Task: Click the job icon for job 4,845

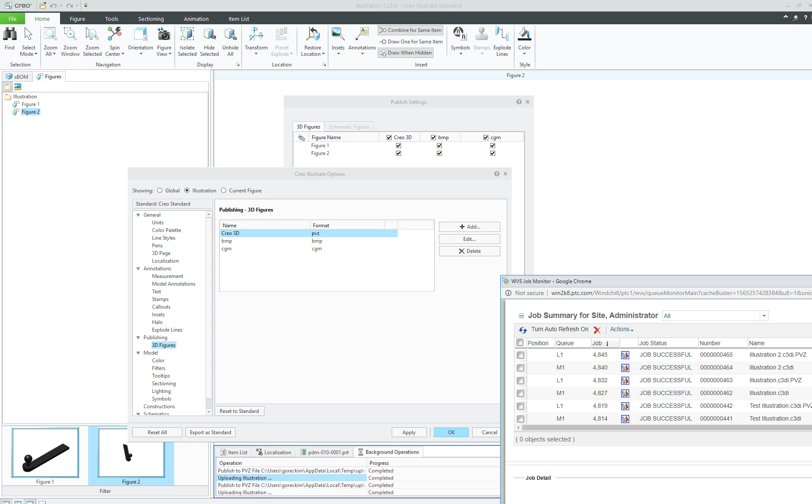Action: pyautogui.click(x=625, y=355)
